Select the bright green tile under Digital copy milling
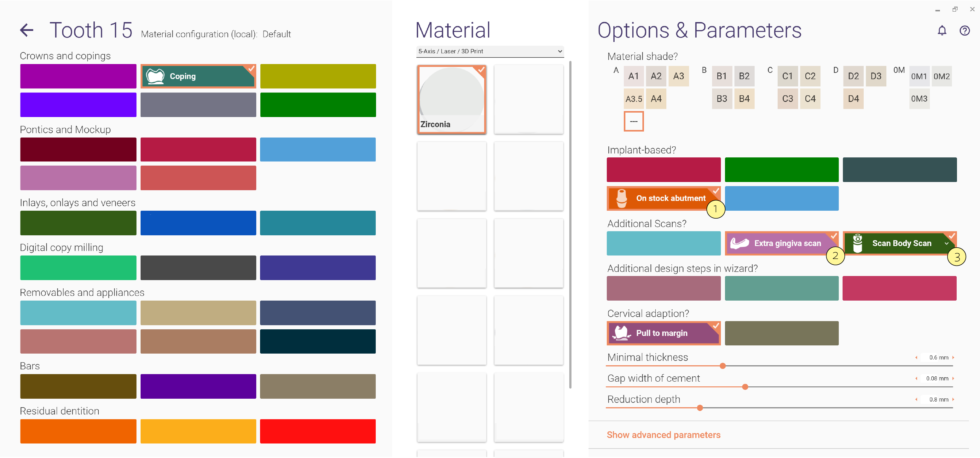980x458 pixels. (78, 268)
